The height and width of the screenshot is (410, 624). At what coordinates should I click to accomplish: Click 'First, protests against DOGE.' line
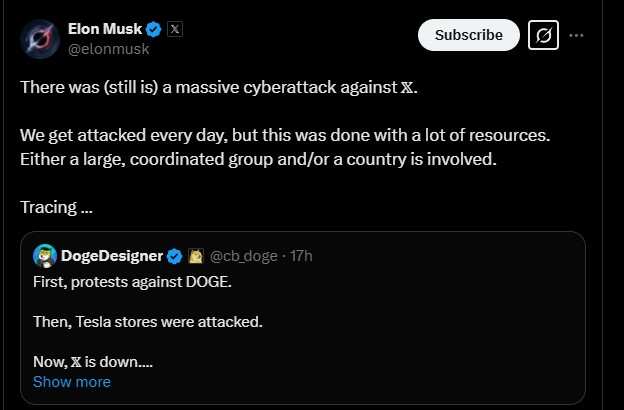pos(131,284)
